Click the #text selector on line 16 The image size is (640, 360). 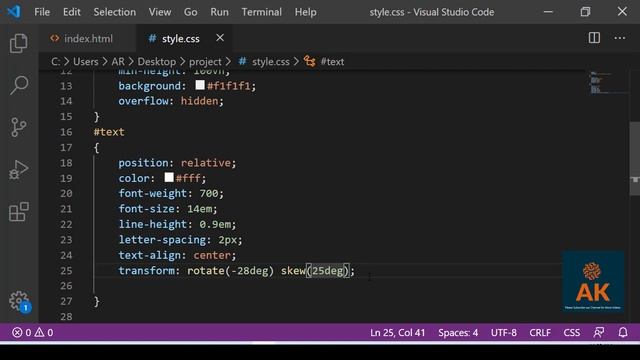tap(109, 132)
